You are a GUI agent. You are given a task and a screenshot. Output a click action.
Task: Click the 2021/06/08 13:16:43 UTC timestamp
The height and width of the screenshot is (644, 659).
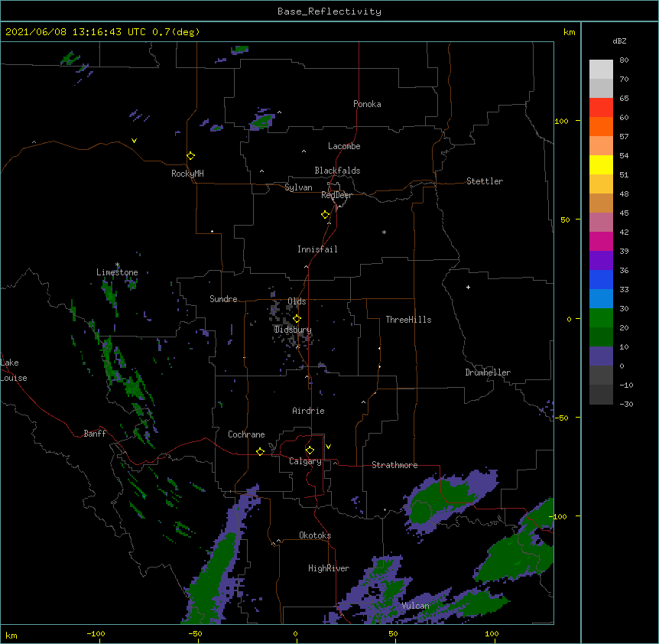[76, 32]
